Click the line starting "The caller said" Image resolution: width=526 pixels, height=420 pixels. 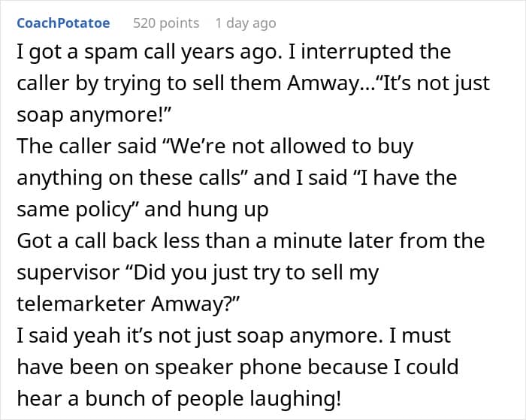tap(214, 147)
